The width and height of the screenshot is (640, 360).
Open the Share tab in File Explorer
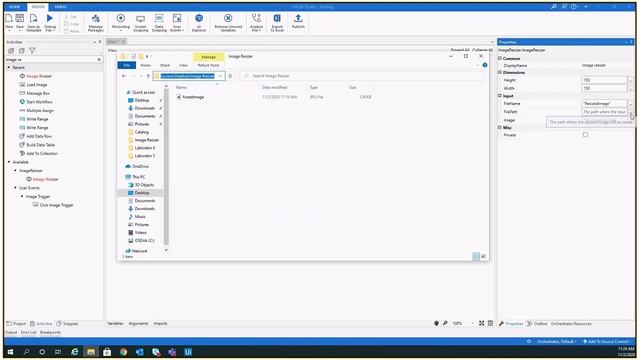point(165,65)
